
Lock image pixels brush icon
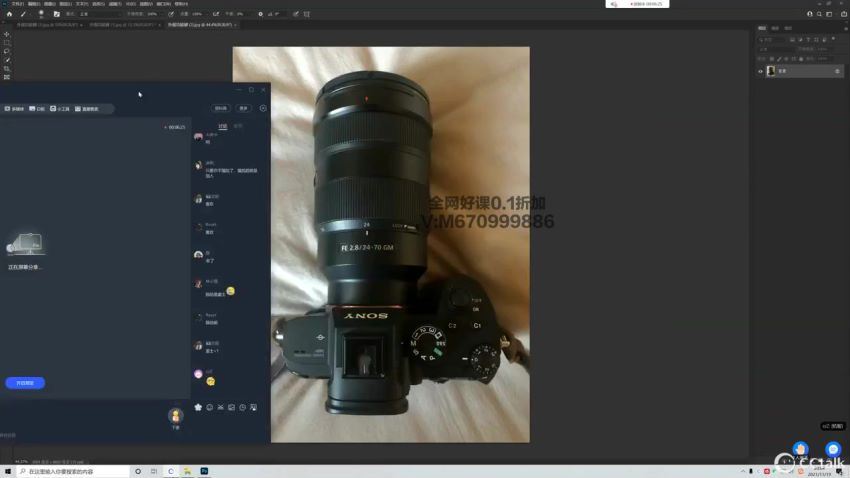pyautogui.click(x=779, y=59)
